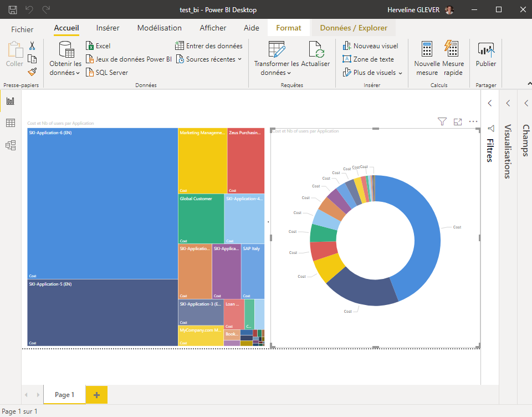532x417 pixels.
Task: Click the filter funnel icon above donut chart
Action: [442, 121]
